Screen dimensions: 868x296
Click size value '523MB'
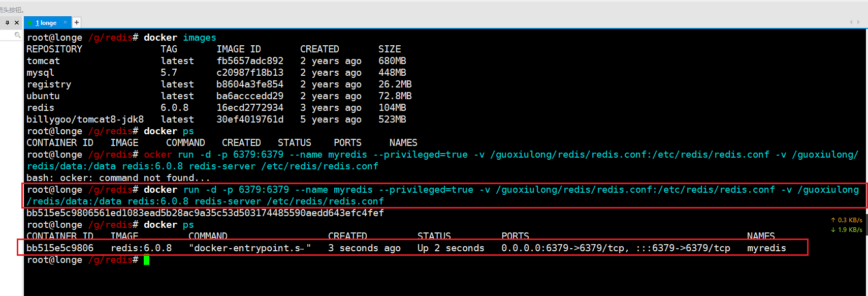pyautogui.click(x=392, y=120)
